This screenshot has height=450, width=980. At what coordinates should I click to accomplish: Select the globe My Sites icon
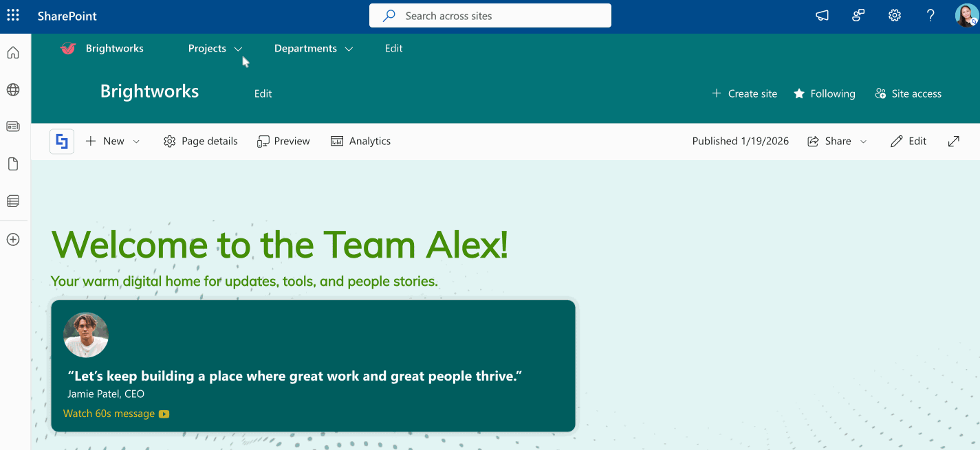[x=13, y=89]
